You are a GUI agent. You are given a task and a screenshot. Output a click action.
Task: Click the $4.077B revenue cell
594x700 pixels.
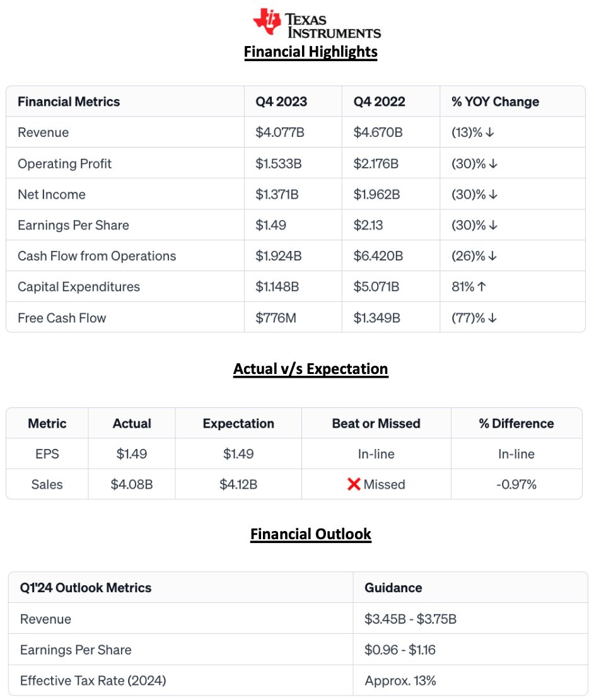tap(279, 133)
